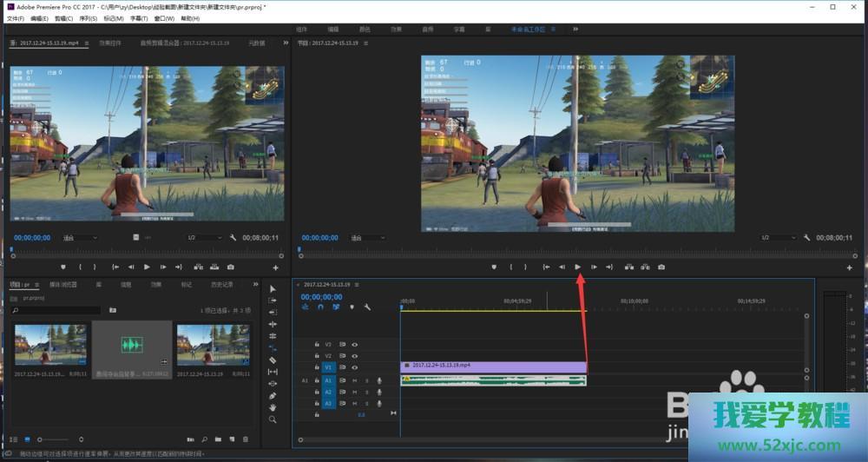Open timeline display settings wrench

point(367,307)
